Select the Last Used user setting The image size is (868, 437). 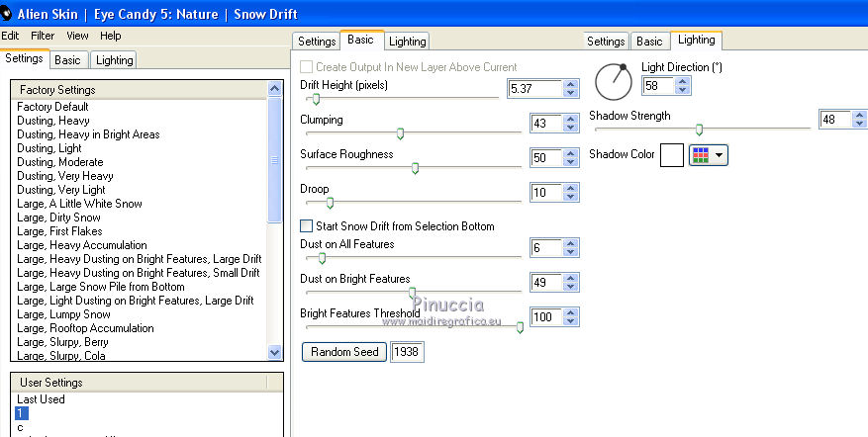[41, 399]
